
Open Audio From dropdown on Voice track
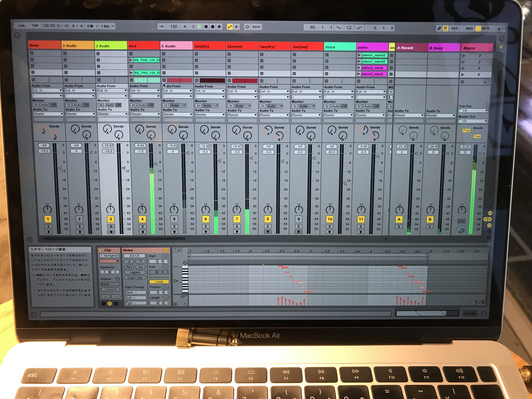[x=339, y=92]
